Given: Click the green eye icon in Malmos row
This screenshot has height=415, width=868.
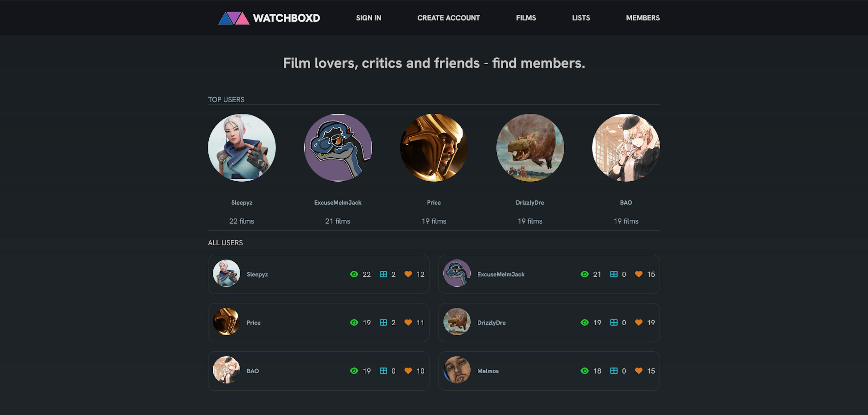Looking at the screenshot, I should [585, 371].
